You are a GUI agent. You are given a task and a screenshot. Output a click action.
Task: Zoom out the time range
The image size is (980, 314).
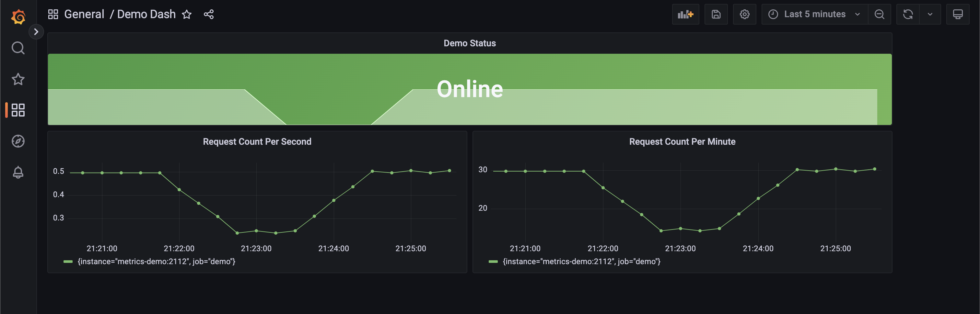[x=879, y=15]
